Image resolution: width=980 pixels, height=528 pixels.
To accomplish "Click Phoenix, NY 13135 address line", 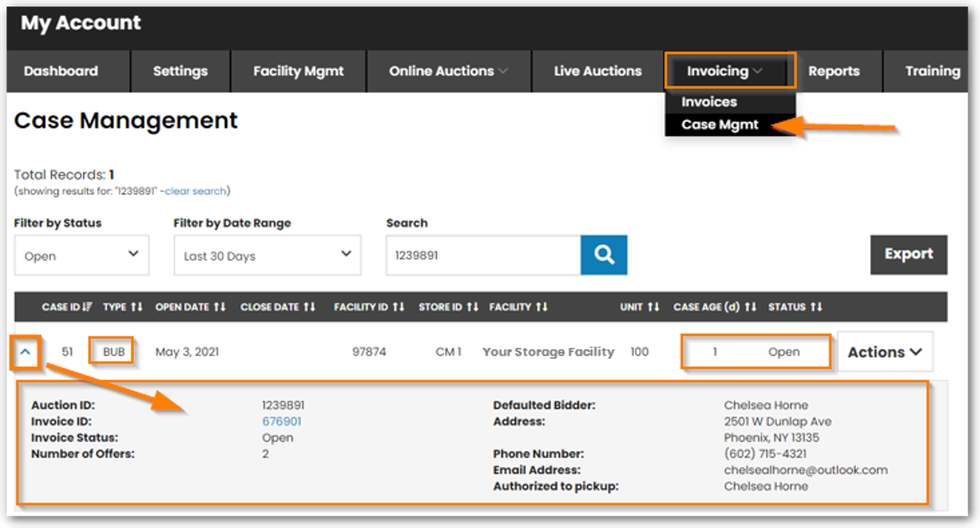I will [772, 438].
